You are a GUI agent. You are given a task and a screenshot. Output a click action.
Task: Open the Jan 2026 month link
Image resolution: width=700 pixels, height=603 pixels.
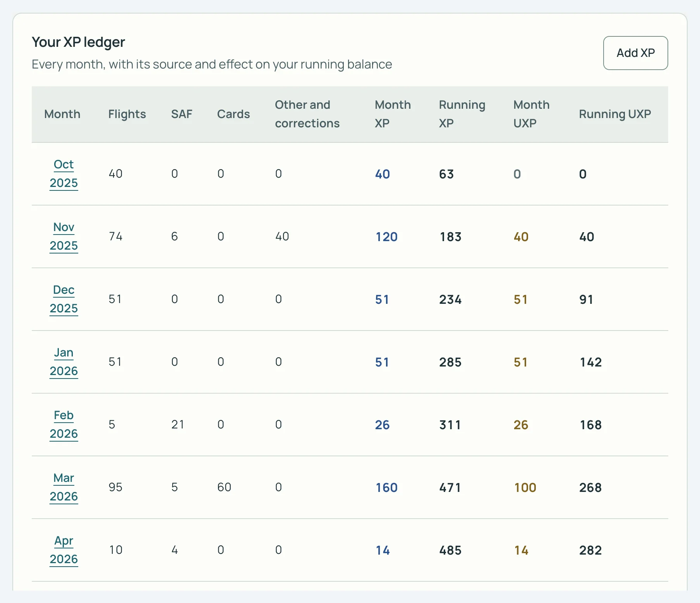coord(64,362)
